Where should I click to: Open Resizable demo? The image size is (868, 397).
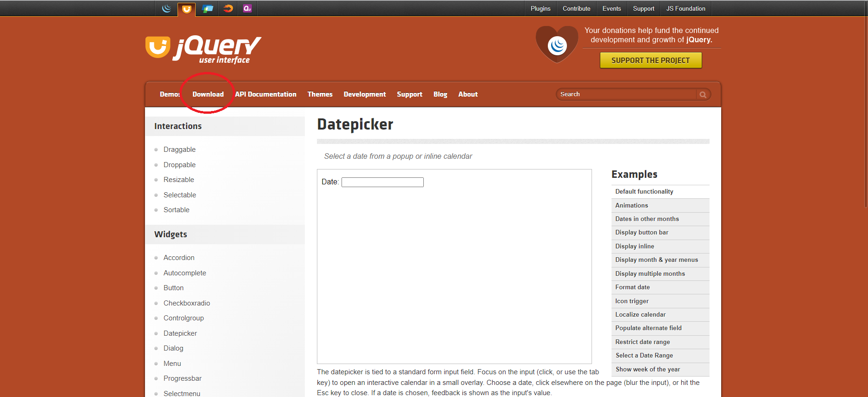pyautogui.click(x=179, y=180)
